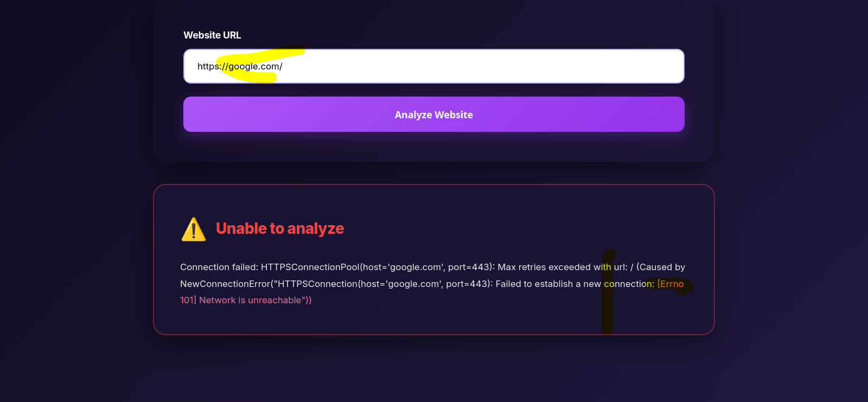Click the "[Errno" error code text
The width and height of the screenshot is (868, 402).
pyautogui.click(x=671, y=284)
